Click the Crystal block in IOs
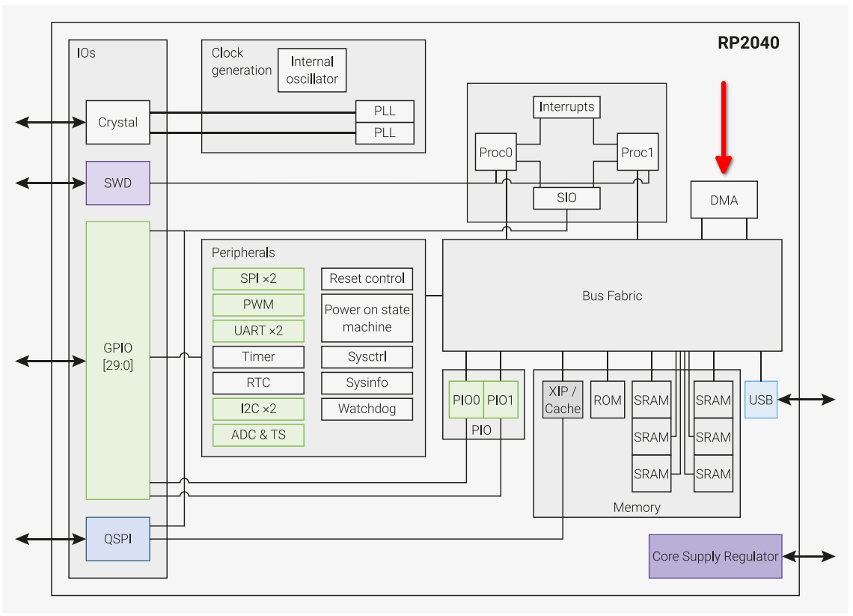Image resolution: width=853 pixels, height=616 pixels. point(117,123)
